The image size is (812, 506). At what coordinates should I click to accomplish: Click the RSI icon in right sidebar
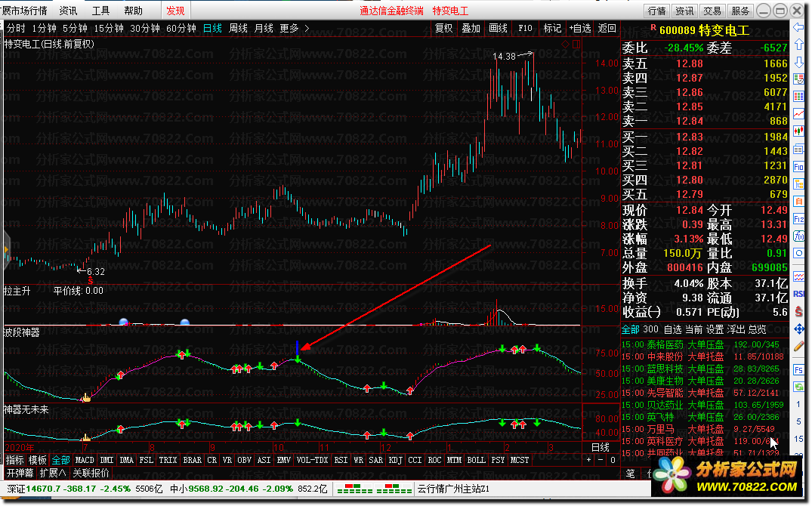tap(798, 294)
